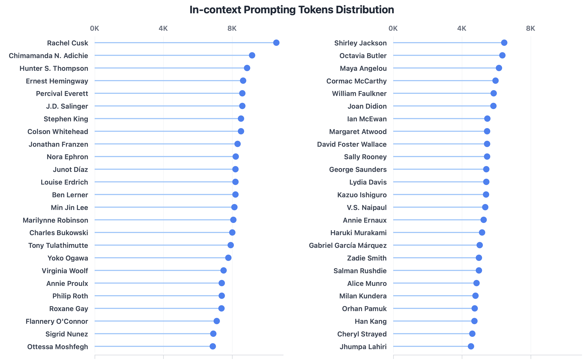Select the Ottessa Moshfegh data point dot
Image resolution: width=588 pixels, height=364 pixels.
tap(212, 346)
